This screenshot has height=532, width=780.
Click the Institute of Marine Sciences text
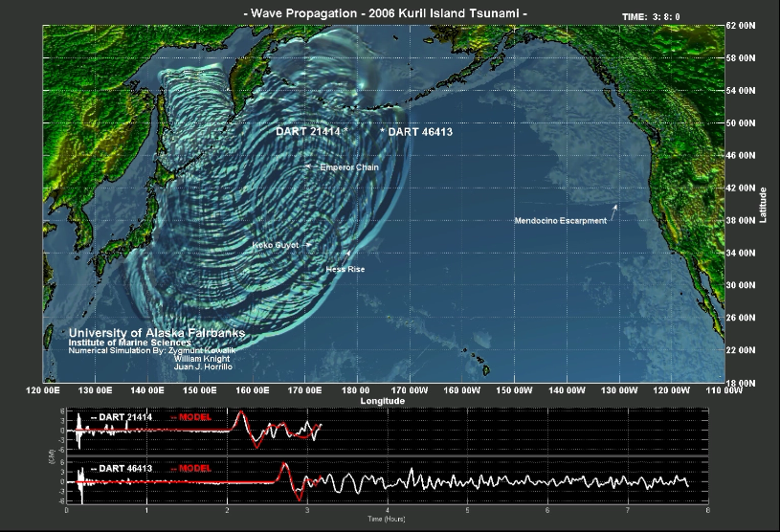(130, 343)
